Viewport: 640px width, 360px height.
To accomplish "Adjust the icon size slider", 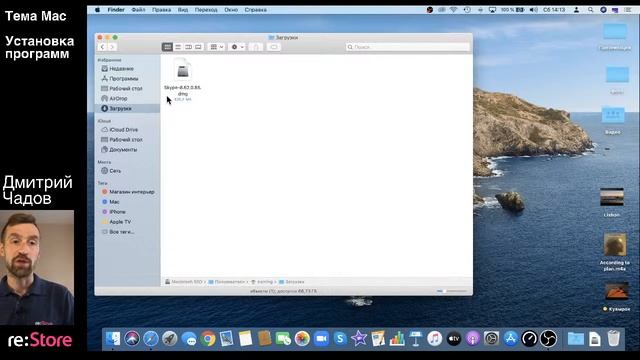I will coord(451,291).
